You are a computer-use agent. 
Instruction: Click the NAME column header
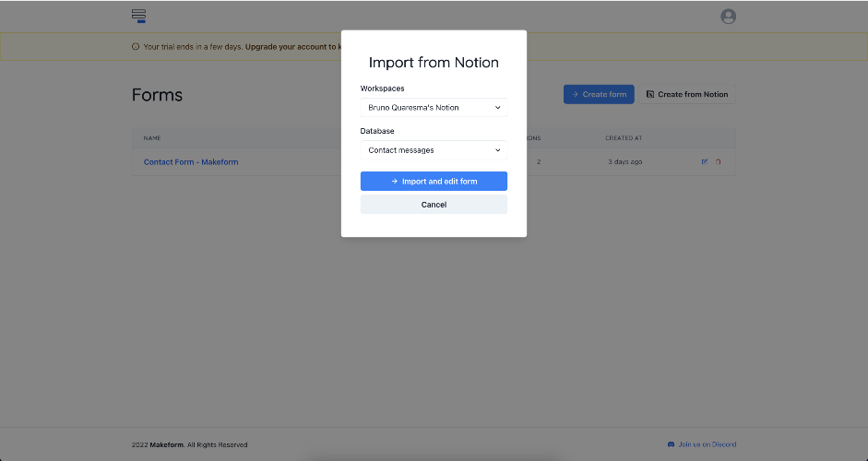152,138
